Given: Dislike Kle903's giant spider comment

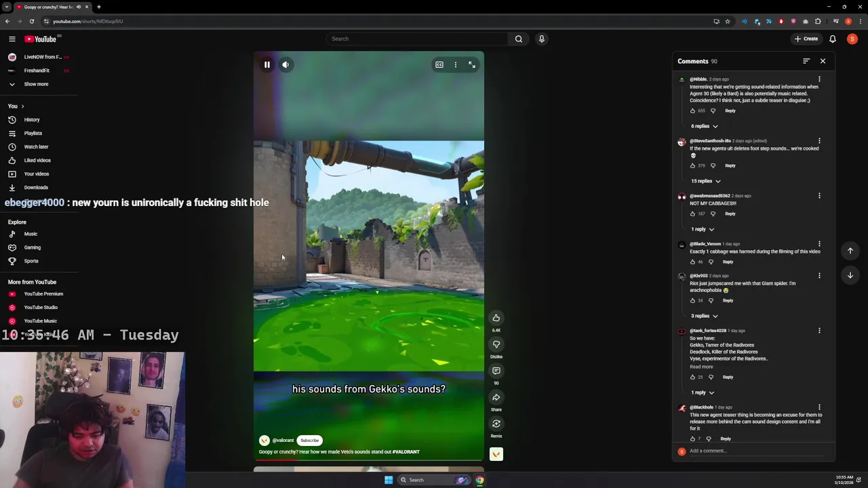Looking at the screenshot, I should 711,300.
